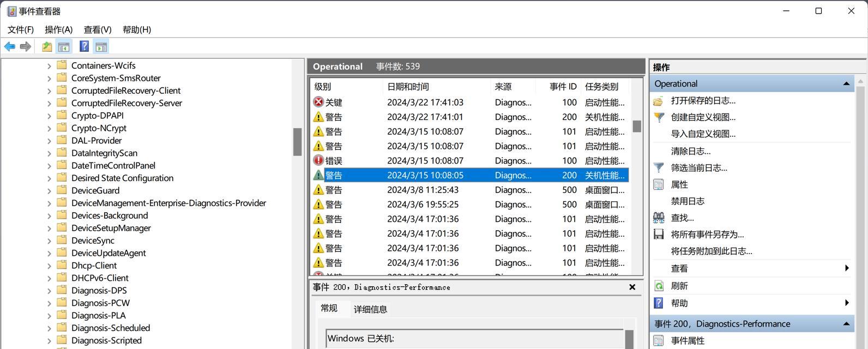Click the event properties (事件属性) icon
Image resolution: width=868 pixels, height=349 pixels.
point(659,341)
